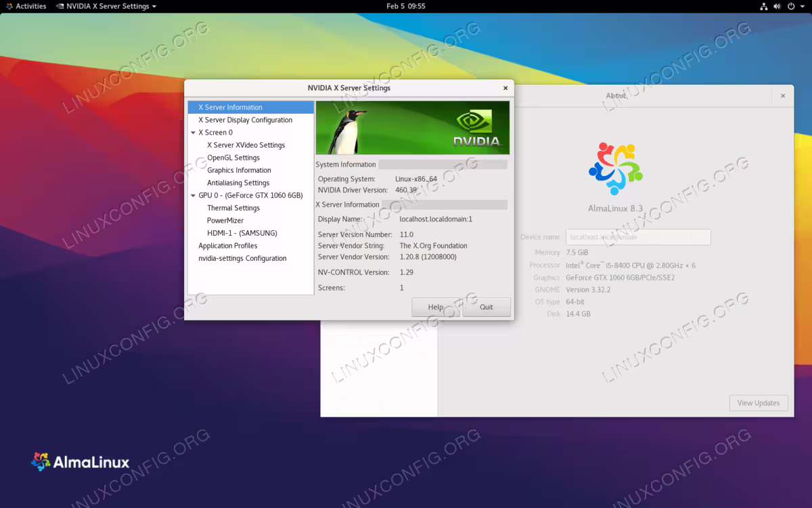Click Server Vendor String The X.Org Foundation
Image resolution: width=812 pixels, height=508 pixels.
coord(433,246)
